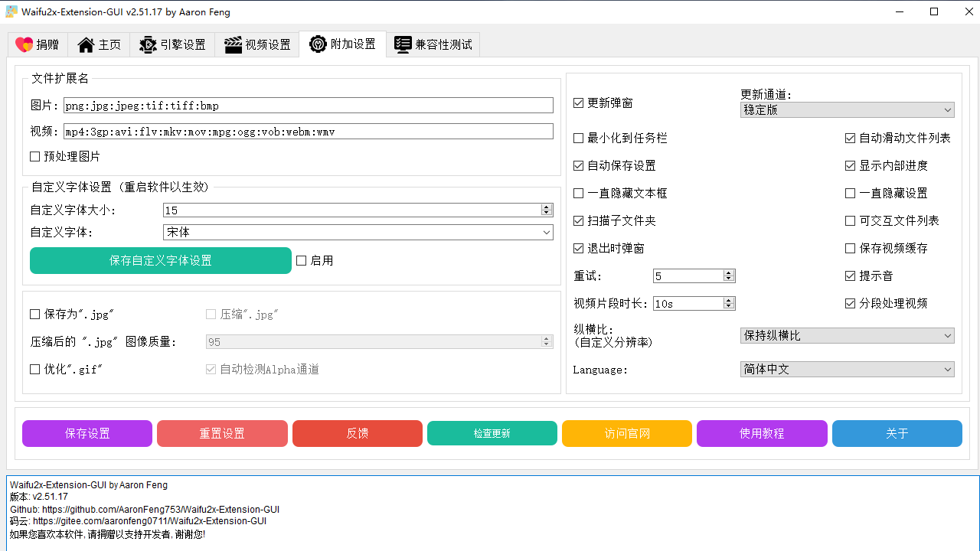Image resolution: width=980 pixels, height=551 pixels.
Task: Open the 更新通道 dropdown showing 稳定版
Action: pyautogui.click(x=848, y=109)
